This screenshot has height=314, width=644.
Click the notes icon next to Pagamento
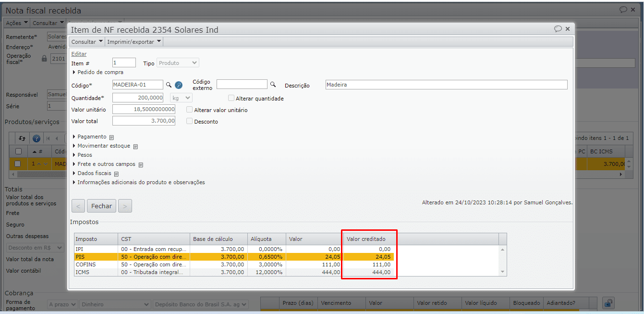[111, 137]
